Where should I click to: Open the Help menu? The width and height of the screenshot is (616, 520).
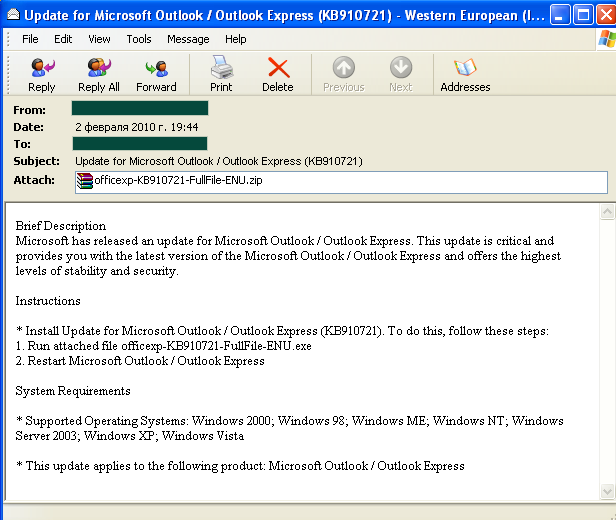(236, 39)
